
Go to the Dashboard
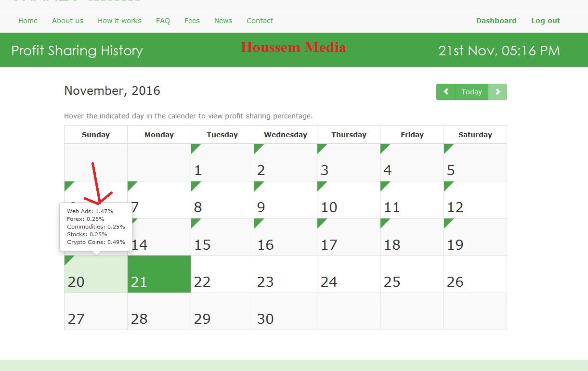(x=496, y=21)
